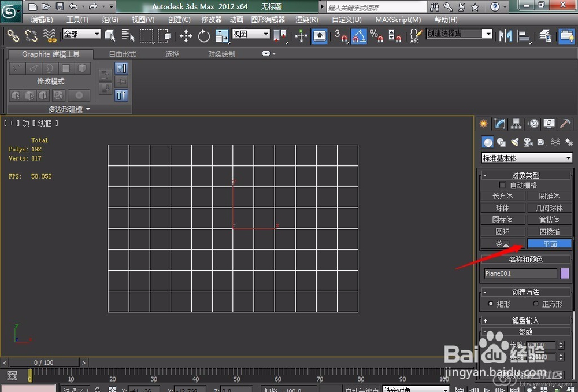
Task: Click the Edit Named Selection Sets icon
Action: [x=416, y=36]
